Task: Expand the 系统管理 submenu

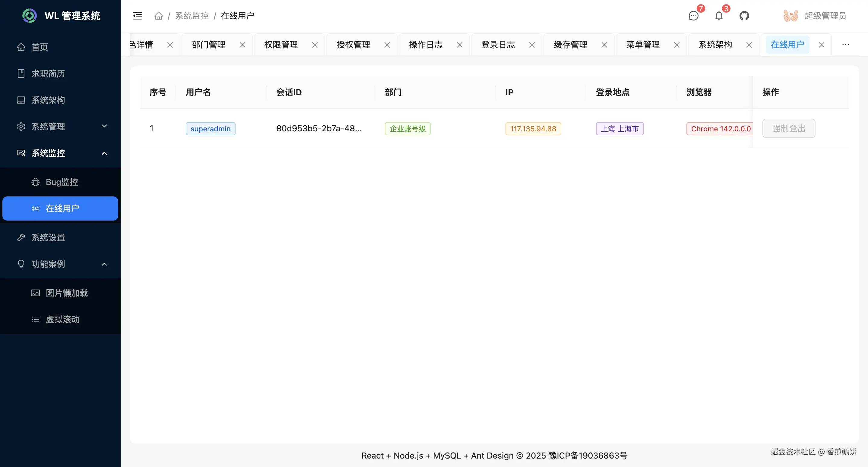Action: [48, 127]
